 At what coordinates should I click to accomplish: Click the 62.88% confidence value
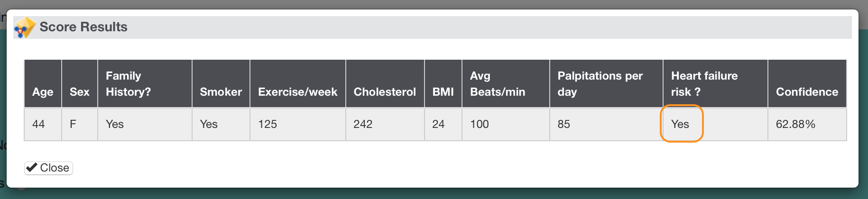[795, 124]
